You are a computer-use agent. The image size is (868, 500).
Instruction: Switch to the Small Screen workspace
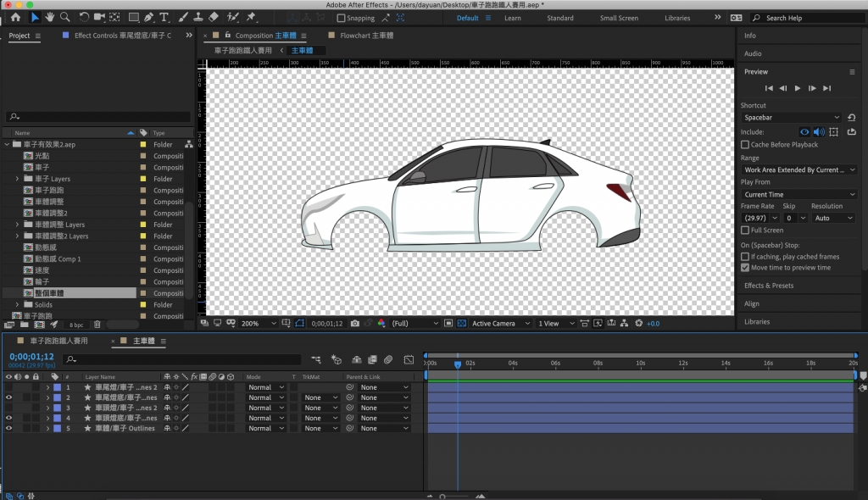(x=619, y=18)
